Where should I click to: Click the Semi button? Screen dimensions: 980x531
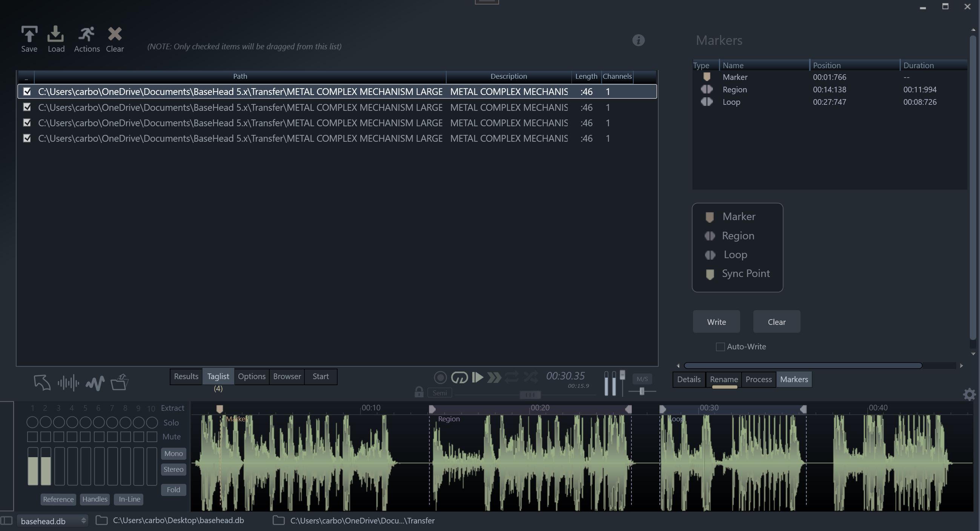click(x=439, y=393)
